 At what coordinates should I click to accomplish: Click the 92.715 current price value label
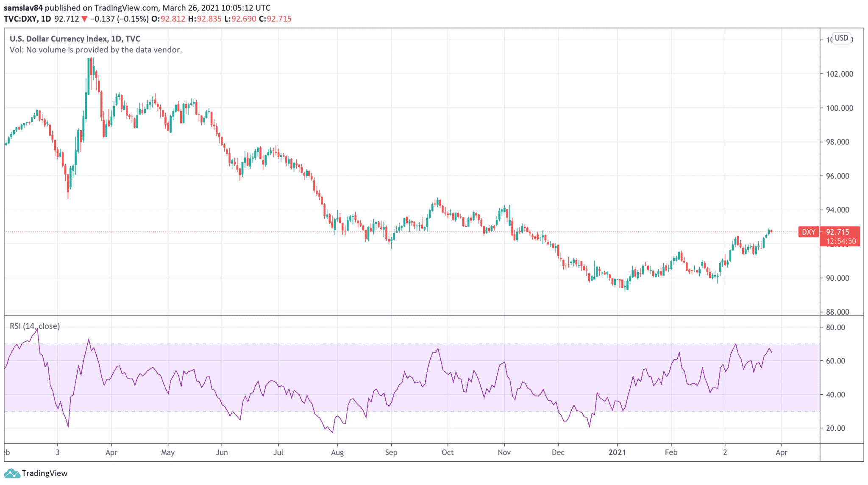click(x=837, y=232)
